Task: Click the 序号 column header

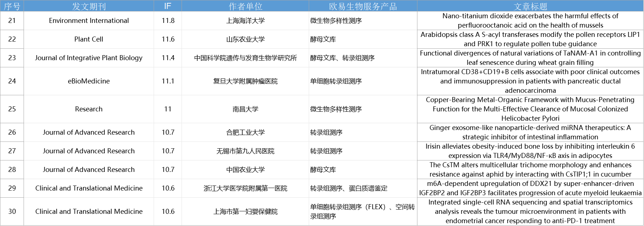Action: point(12,6)
